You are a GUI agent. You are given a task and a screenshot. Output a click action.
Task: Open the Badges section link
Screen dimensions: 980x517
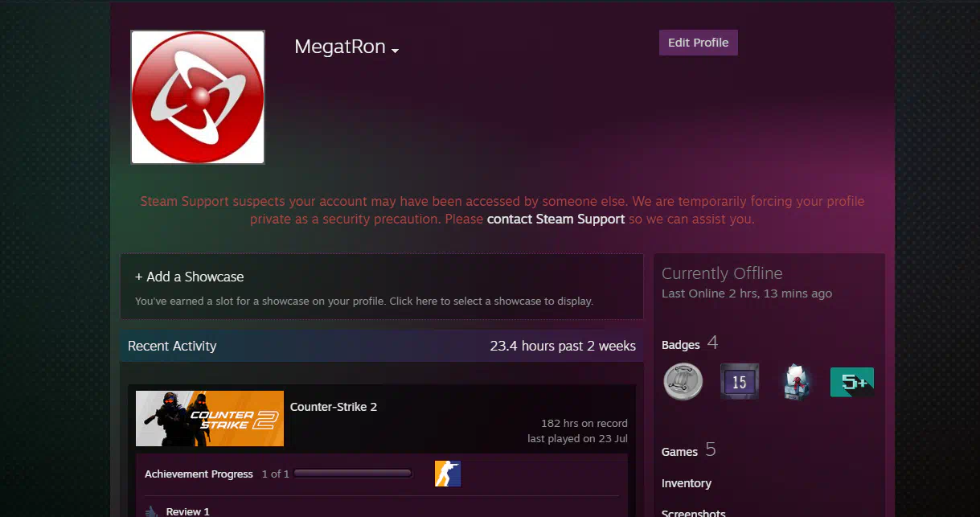tap(680, 345)
